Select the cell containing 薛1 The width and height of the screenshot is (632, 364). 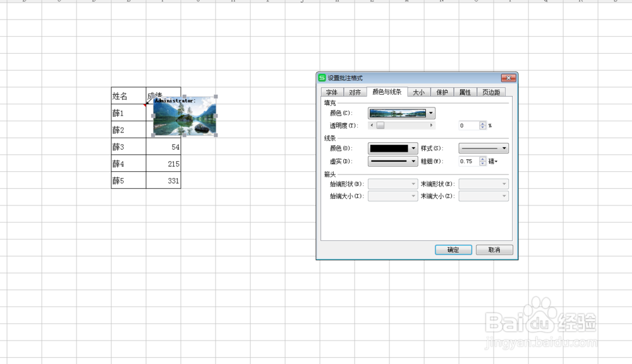click(x=128, y=113)
